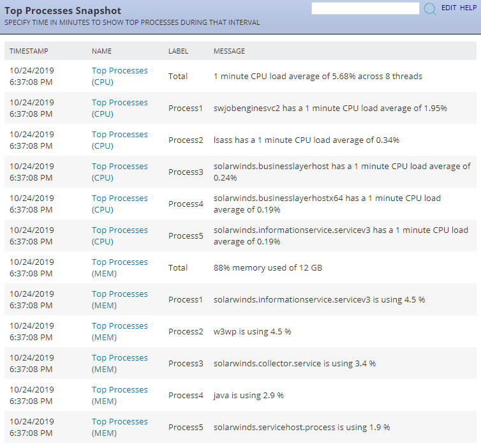The width and height of the screenshot is (481, 448).
Task: Click the Total label in CPU row
Action: 178,76
